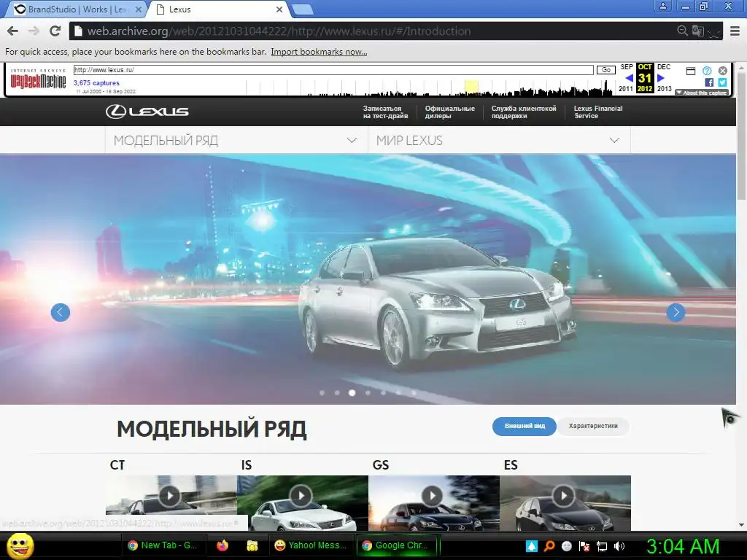The width and height of the screenshot is (747, 560).
Task: Play the ES model video
Action: (564, 496)
